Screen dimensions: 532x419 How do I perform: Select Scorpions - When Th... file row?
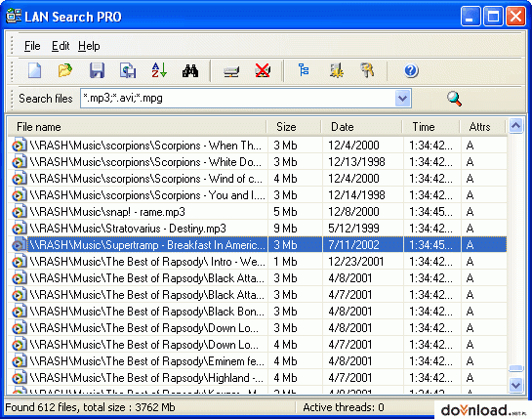[257, 146]
